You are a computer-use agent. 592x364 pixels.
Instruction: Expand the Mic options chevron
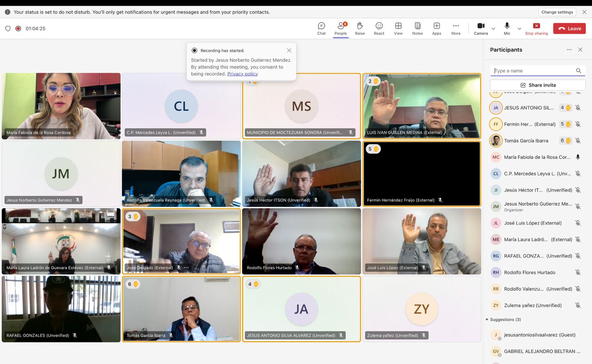(519, 28)
